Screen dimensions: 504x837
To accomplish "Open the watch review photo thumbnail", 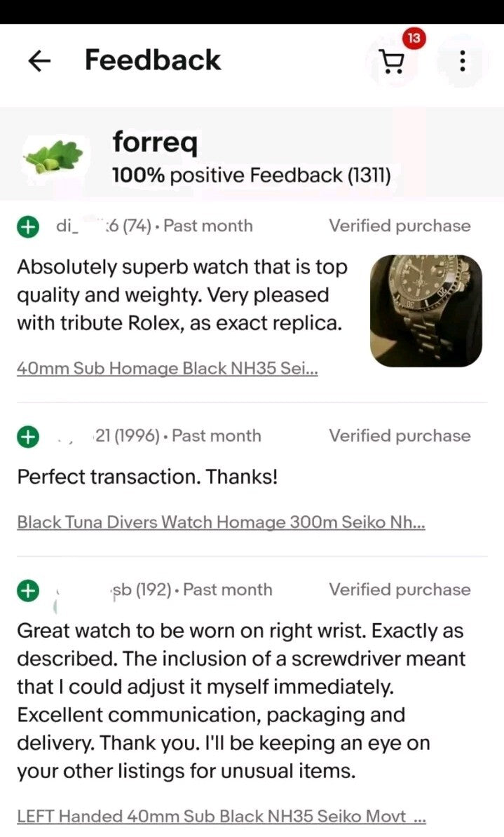I will click(425, 311).
